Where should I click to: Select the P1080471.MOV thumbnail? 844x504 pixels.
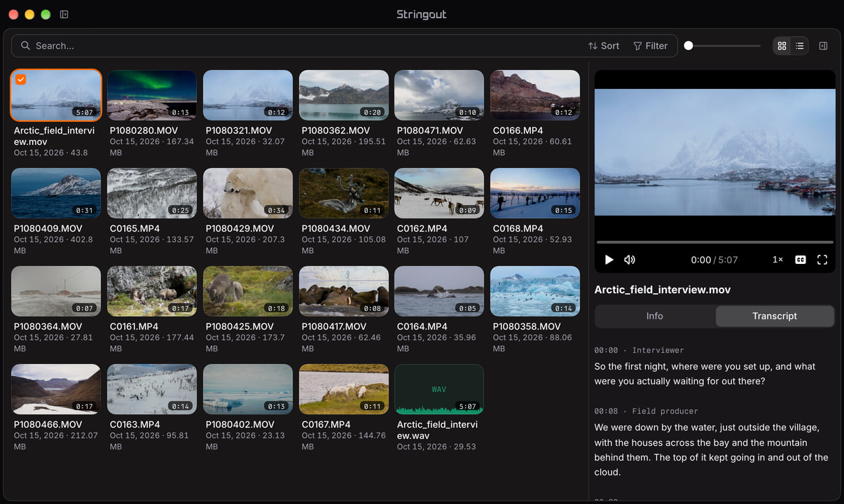point(439,95)
